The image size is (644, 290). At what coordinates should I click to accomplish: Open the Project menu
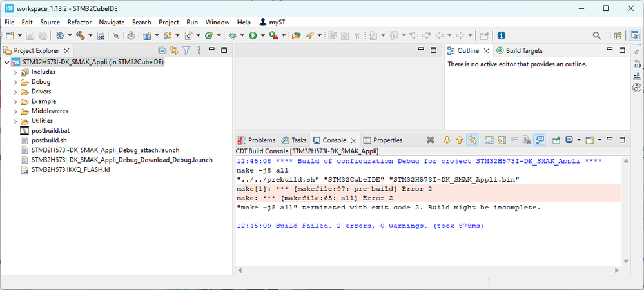pos(169,22)
